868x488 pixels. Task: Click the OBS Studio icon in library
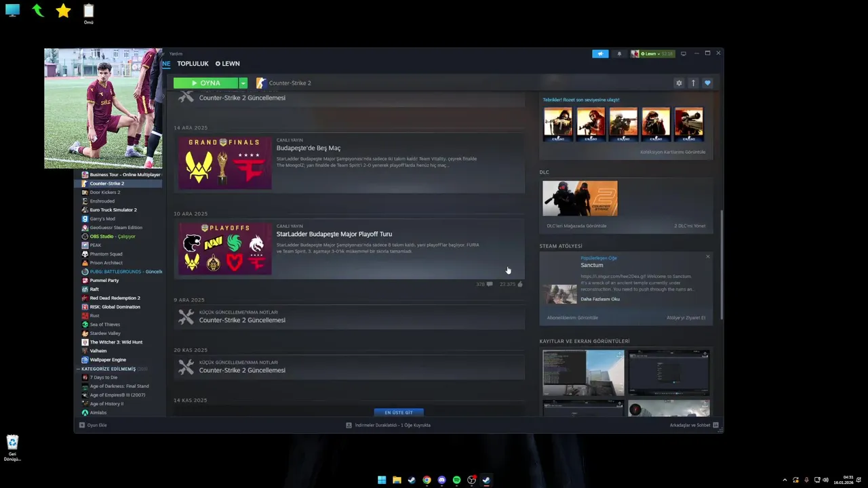pos(85,237)
